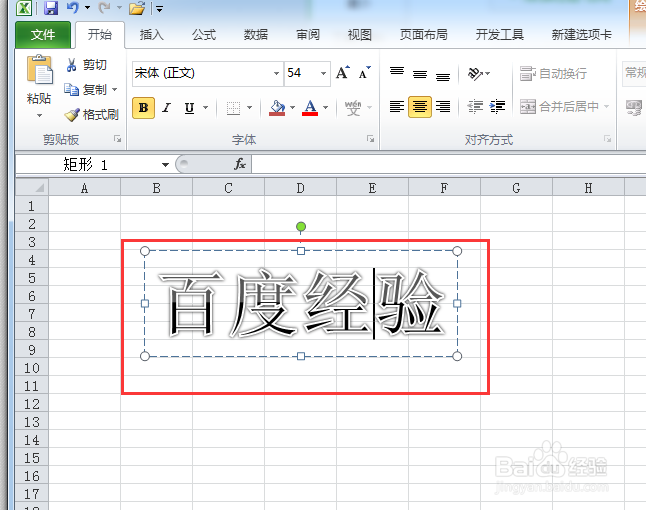The height and width of the screenshot is (510, 646).
Task: Apply red font color A
Action: pos(310,108)
